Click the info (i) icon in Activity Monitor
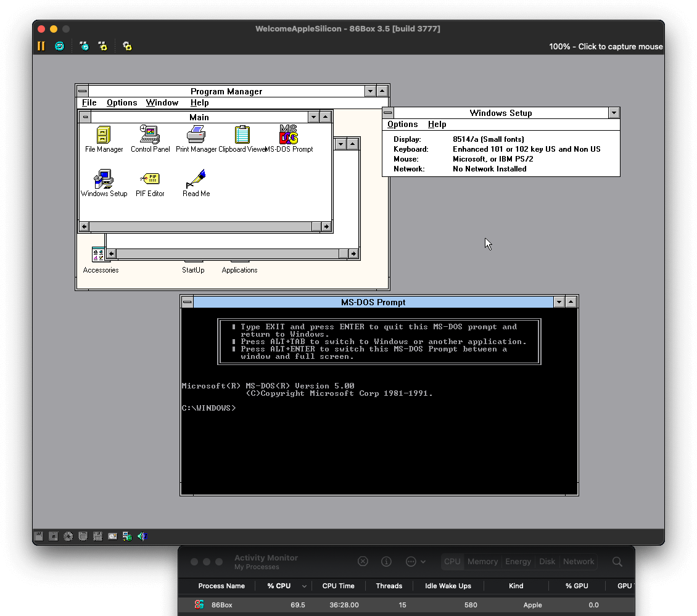This screenshot has width=697, height=616. (386, 561)
